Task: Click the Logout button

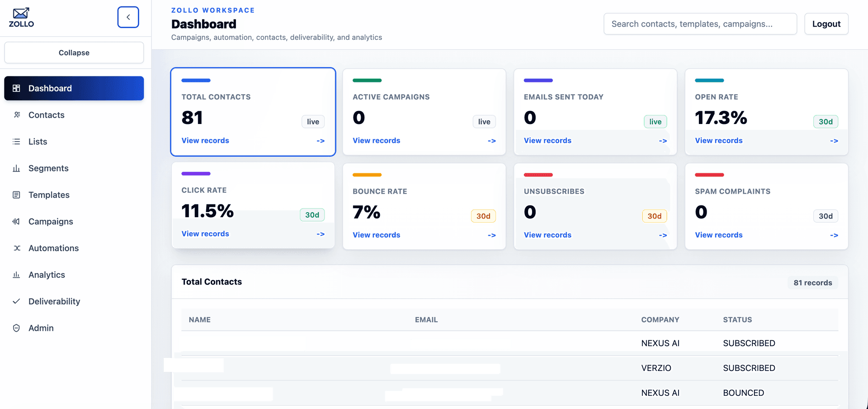Action: [826, 24]
